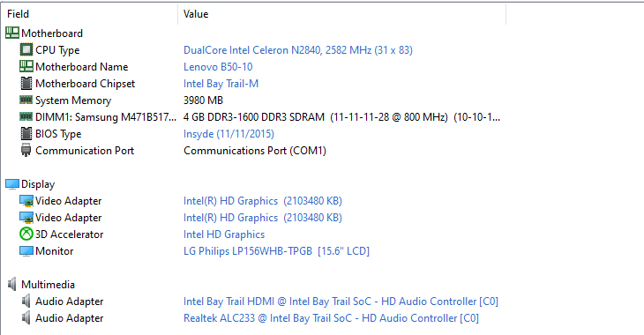Open the LG Philips LP156WHB-TPGB monitor link
Viewport: 644px width, 335px height.
coord(276,251)
